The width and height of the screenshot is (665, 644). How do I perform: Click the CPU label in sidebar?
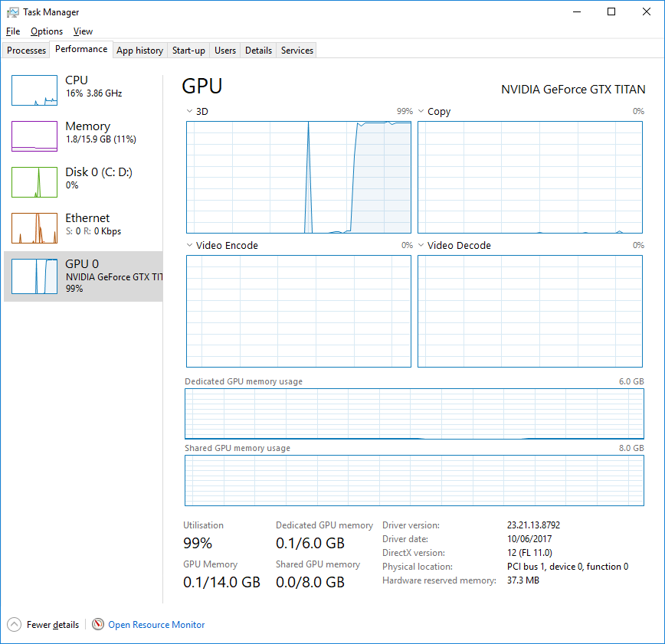[x=77, y=80]
